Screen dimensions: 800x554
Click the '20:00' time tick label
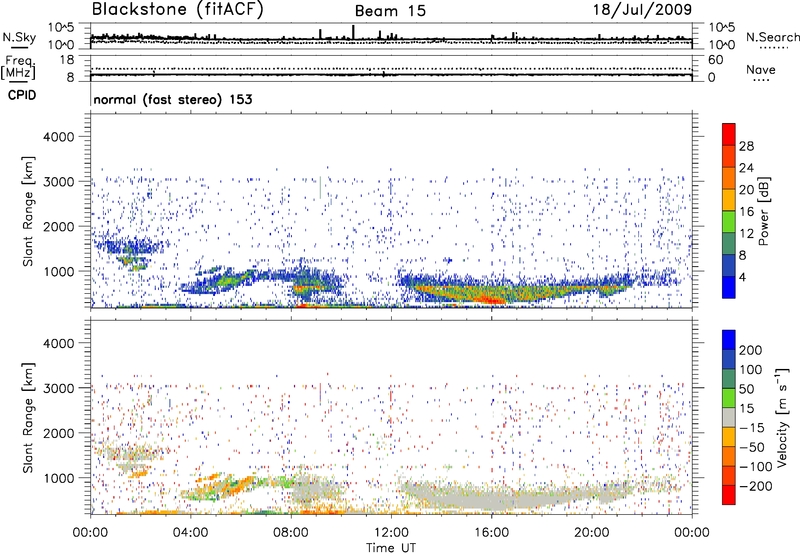click(x=591, y=533)
